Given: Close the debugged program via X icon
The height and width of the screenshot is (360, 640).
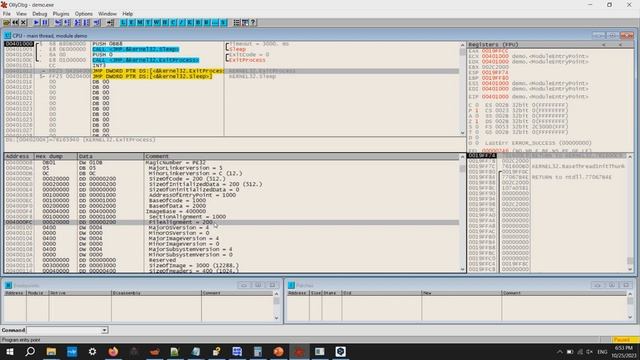Looking at the screenshot, I should pos(23,22).
